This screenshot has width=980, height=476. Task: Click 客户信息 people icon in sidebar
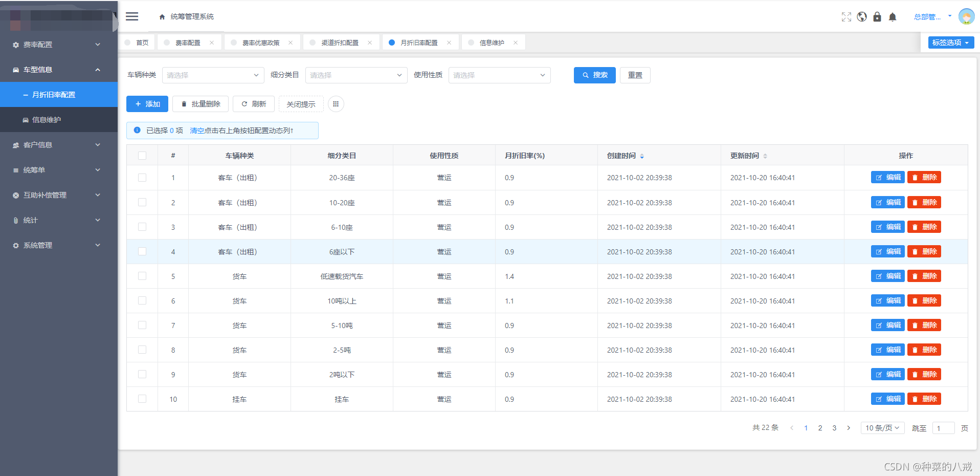16,145
